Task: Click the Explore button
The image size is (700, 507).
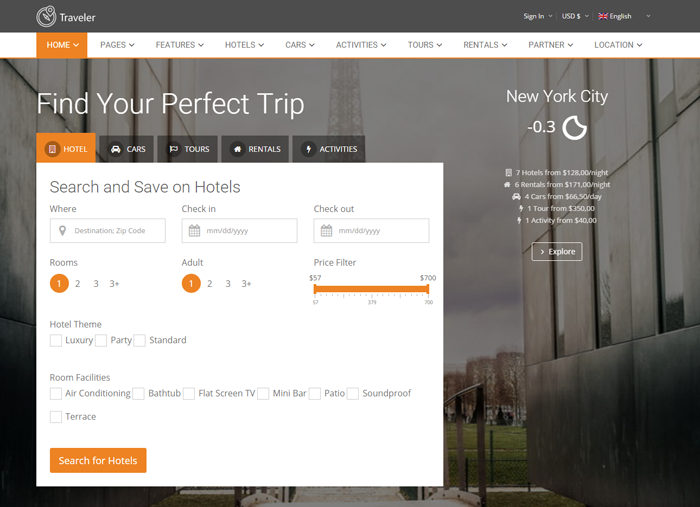Action: click(557, 252)
